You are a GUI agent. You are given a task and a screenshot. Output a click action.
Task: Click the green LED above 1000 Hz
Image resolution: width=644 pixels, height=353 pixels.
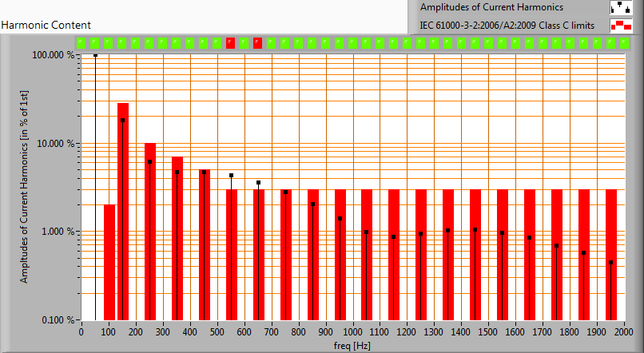coord(352,42)
